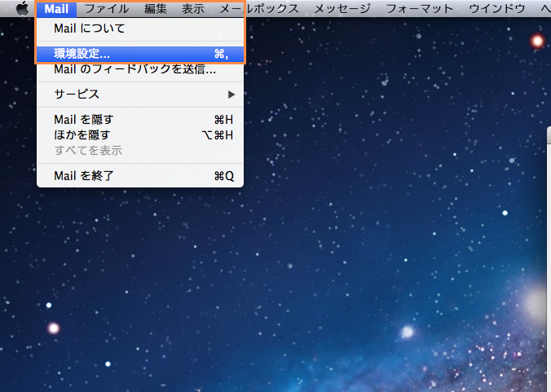Image resolution: width=551 pixels, height=392 pixels.
Task: Close the open Mail menu via its title
Action: 56,9
